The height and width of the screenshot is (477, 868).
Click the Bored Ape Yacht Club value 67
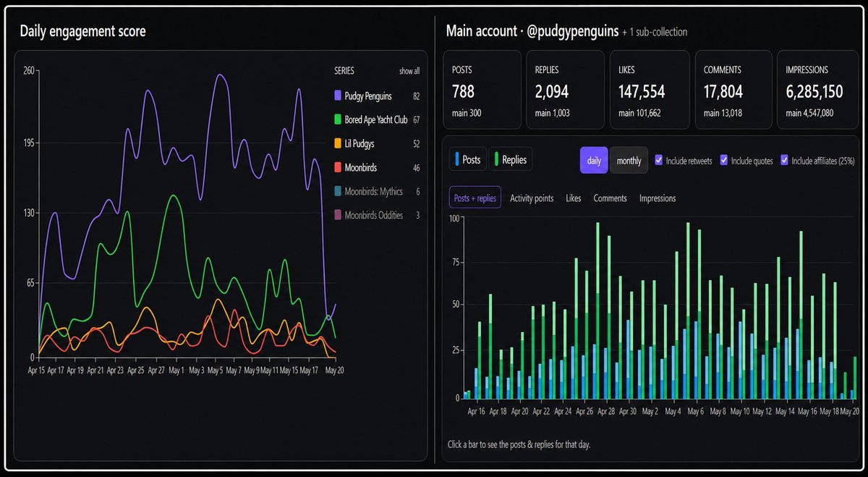point(416,119)
